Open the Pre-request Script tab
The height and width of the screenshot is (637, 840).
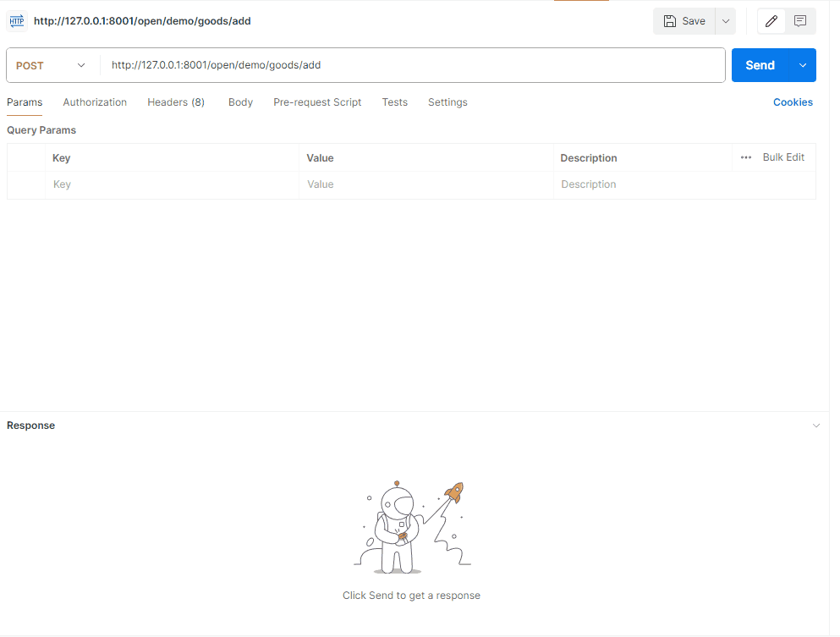coord(317,102)
